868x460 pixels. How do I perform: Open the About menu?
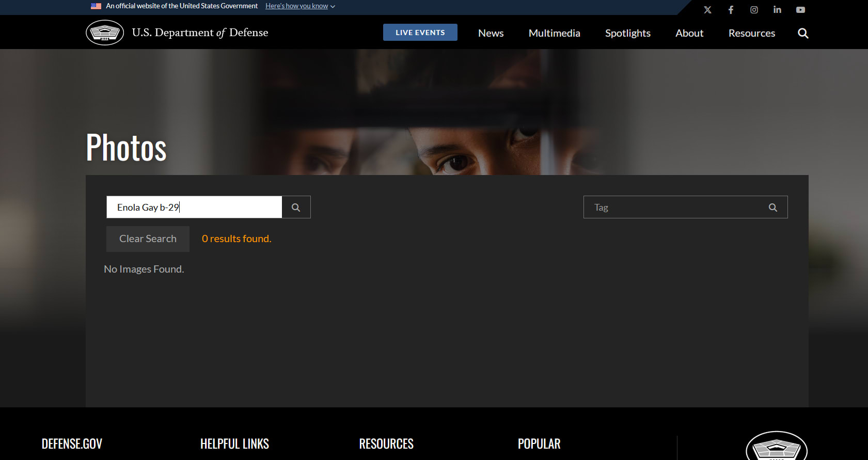click(x=689, y=33)
